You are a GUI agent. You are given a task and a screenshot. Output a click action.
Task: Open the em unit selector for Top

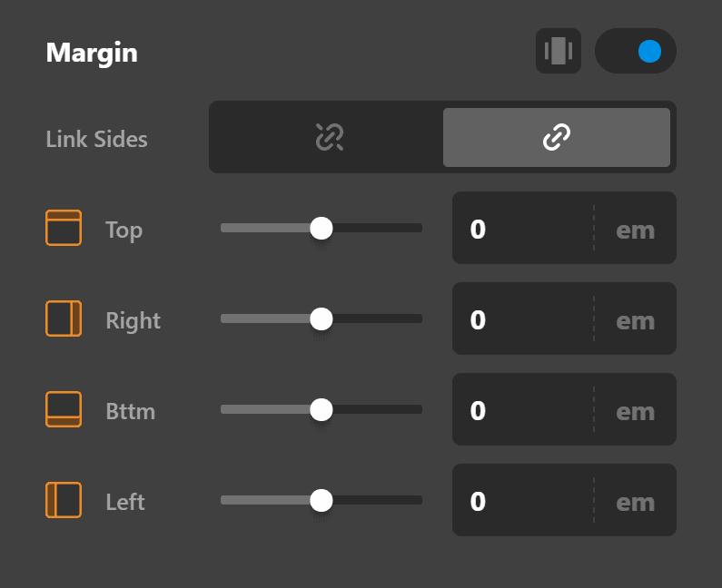coord(636,230)
